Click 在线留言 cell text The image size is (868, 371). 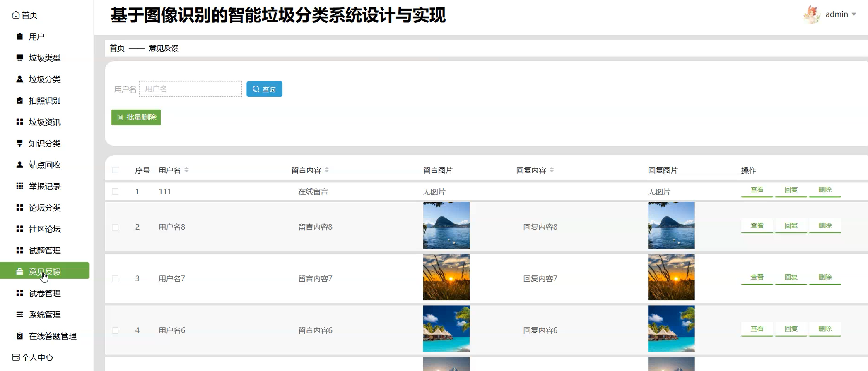coord(313,191)
